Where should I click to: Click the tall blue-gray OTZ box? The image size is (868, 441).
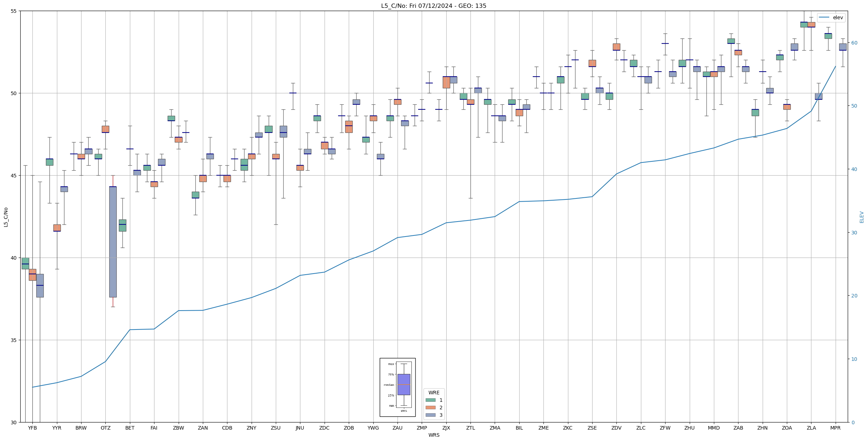[x=113, y=242]
